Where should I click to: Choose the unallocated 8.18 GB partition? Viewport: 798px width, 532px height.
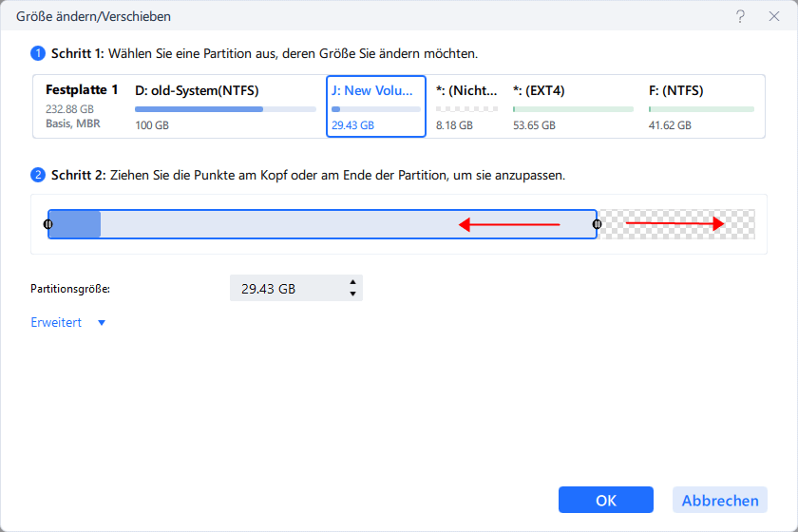coord(466,107)
